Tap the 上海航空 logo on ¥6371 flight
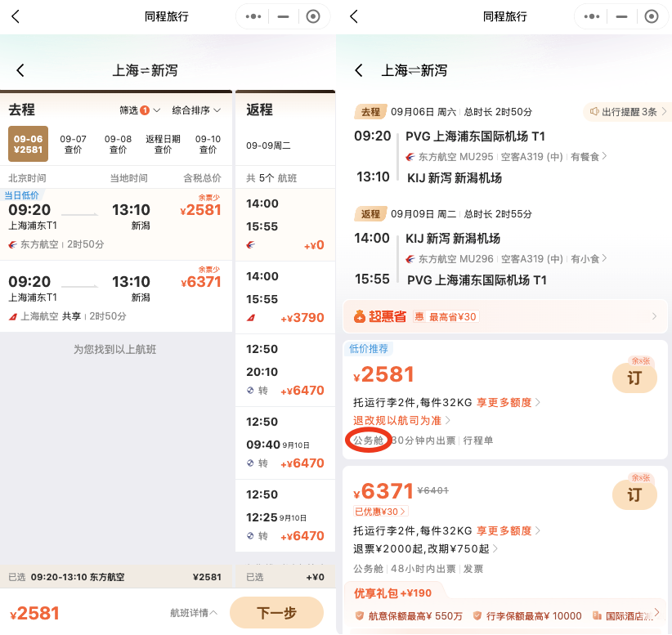Viewport: 672px width, 635px height. click(x=13, y=316)
